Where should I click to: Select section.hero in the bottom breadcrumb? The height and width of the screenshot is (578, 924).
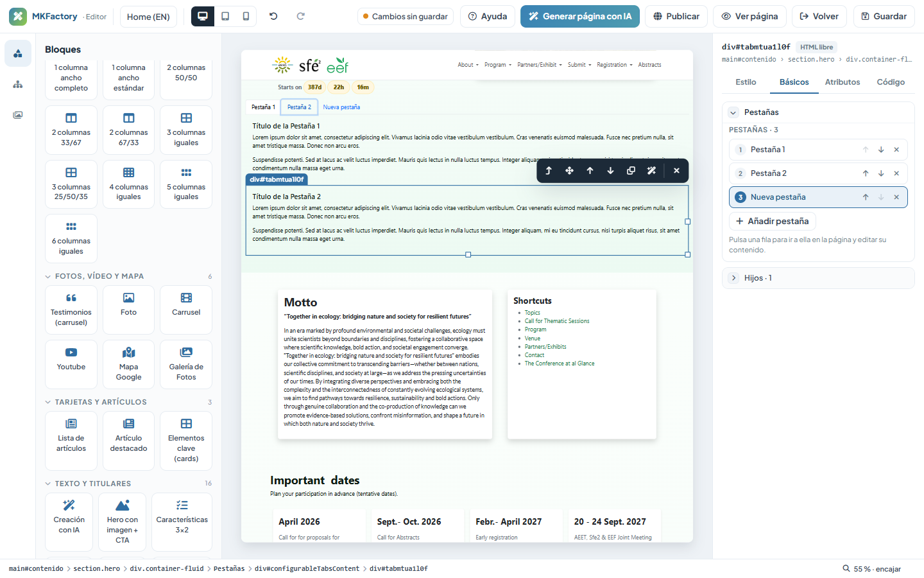click(97, 568)
